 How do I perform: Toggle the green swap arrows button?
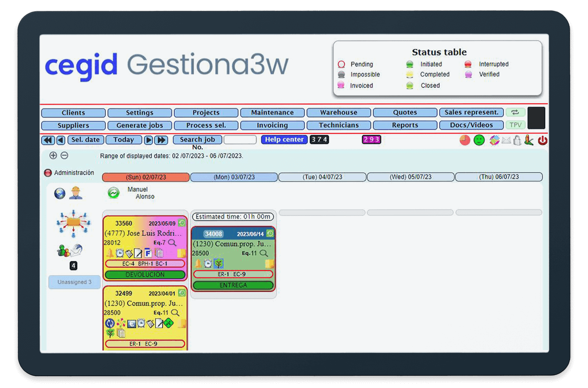coord(515,112)
